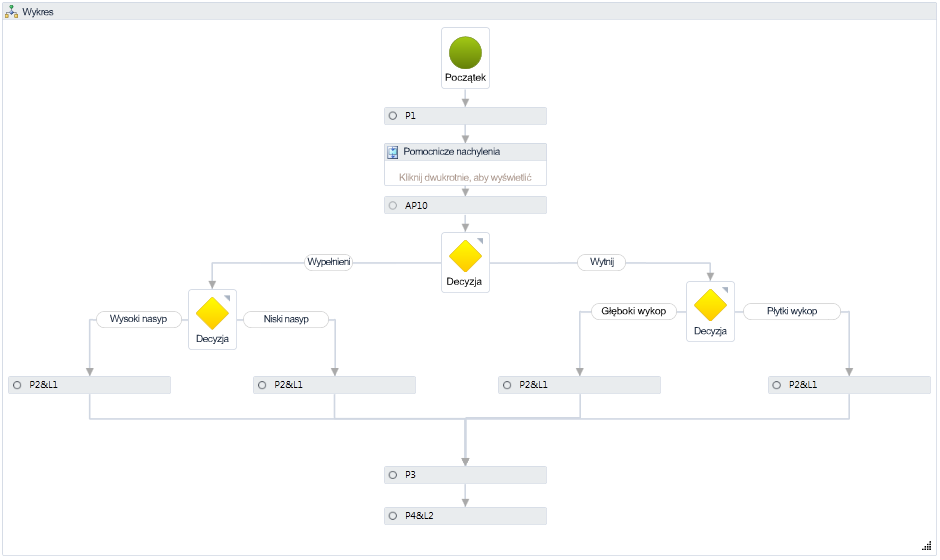Select the right Decyzja diamond below Wytnij
The image size is (940, 560).
pos(710,305)
